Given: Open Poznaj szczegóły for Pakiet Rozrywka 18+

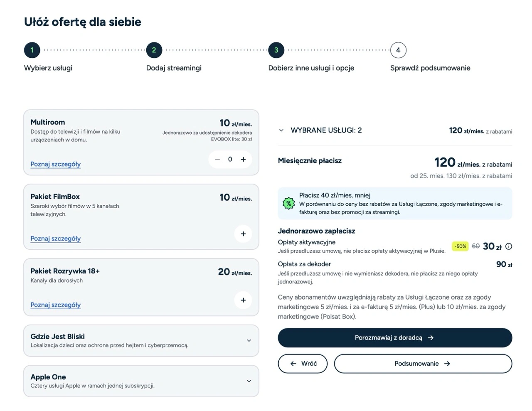Looking at the screenshot, I should click(56, 305).
